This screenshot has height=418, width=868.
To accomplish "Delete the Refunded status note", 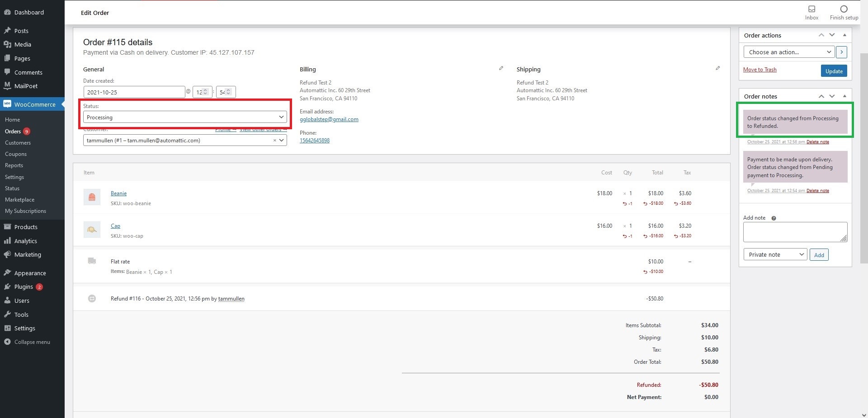I will [817, 142].
